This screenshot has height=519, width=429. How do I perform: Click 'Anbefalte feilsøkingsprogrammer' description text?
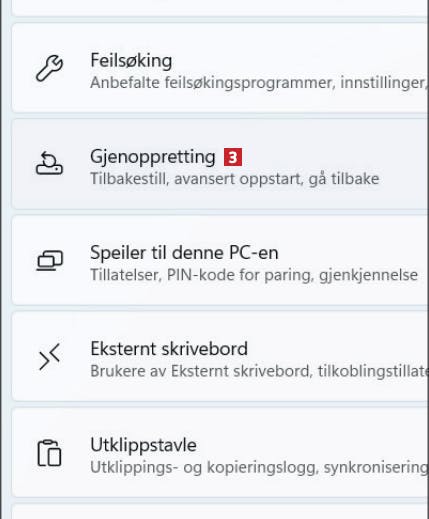(213, 83)
